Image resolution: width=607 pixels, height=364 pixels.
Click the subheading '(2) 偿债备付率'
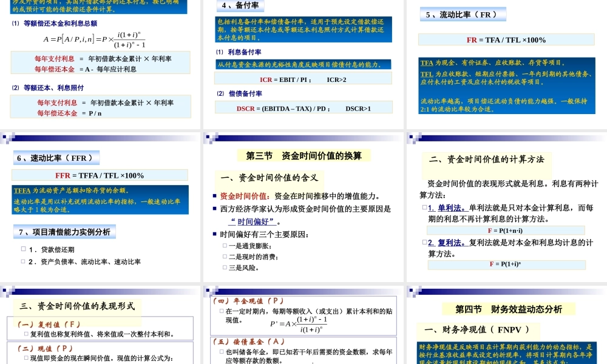pyautogui.click(x=239, y=93)
